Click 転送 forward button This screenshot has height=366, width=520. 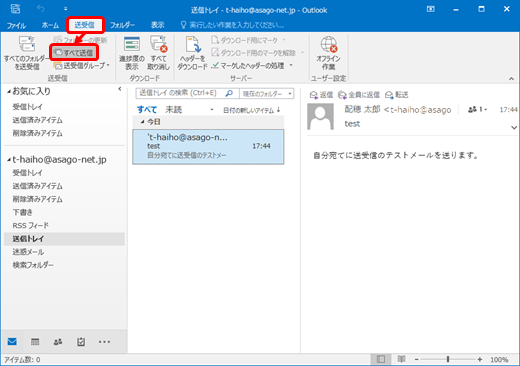[397, 95]
